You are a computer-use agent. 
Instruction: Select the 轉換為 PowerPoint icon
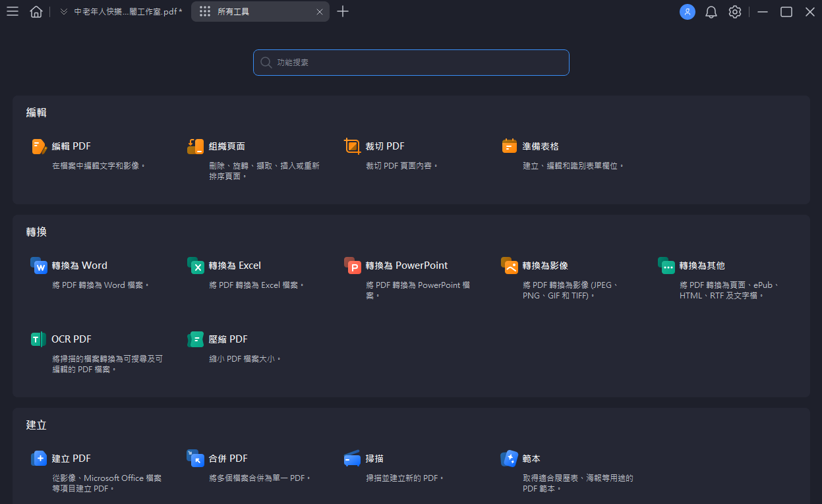[353, 266]
